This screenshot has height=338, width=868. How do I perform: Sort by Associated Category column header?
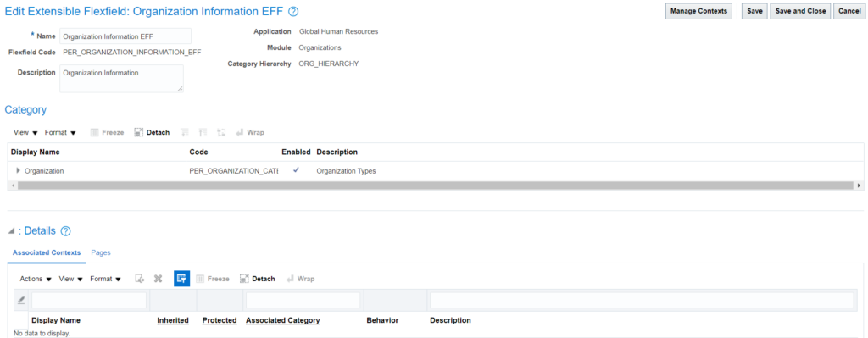(283, 320)
